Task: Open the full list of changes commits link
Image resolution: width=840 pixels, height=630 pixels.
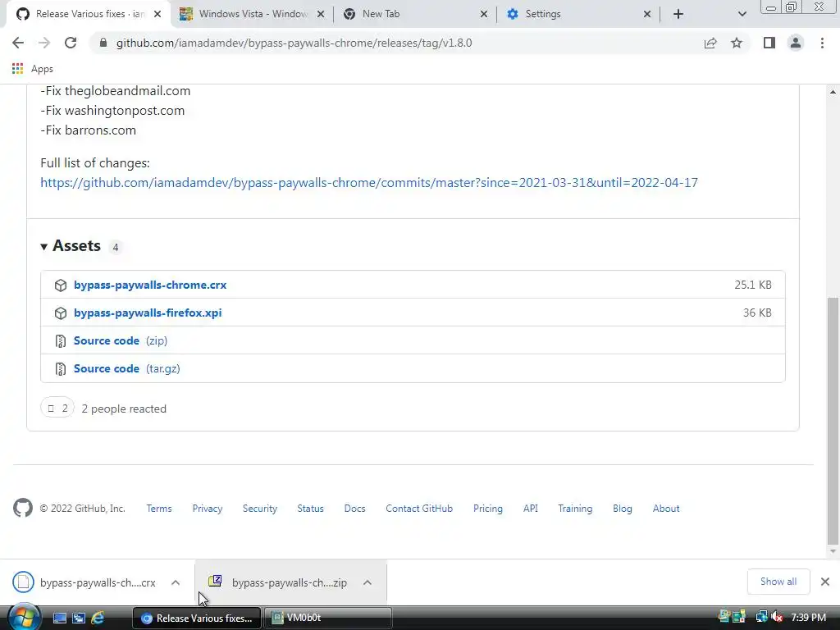Action: pos(369,183)
